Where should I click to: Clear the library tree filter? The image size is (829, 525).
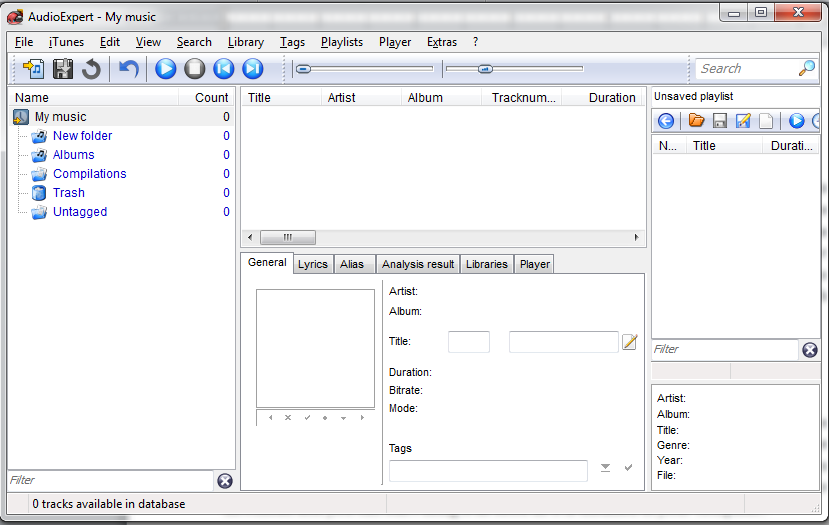pos(225,481)
